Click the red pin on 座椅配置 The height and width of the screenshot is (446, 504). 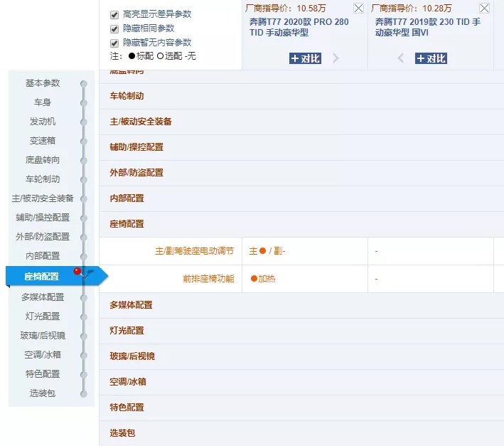tap(77, 271)
